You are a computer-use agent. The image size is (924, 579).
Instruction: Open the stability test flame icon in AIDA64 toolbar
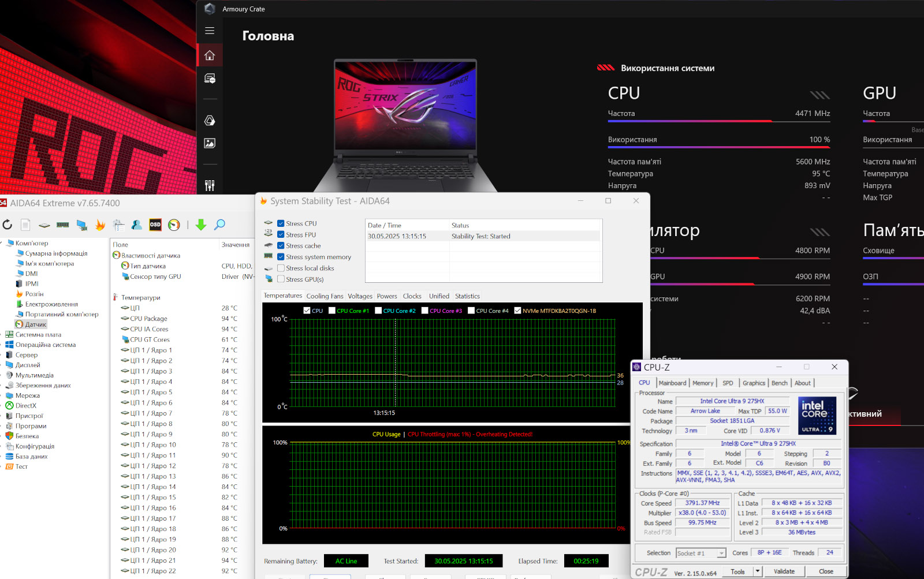[x=100, y=225]
